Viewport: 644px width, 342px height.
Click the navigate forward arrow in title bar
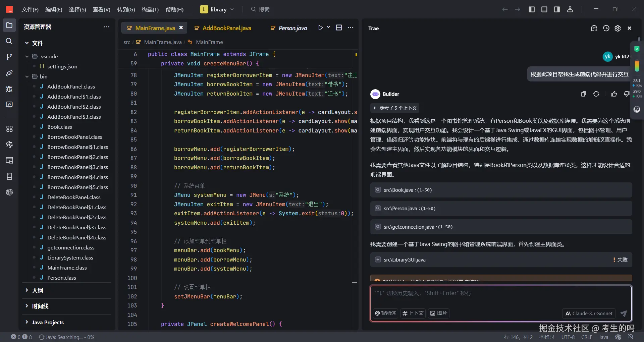518,9
